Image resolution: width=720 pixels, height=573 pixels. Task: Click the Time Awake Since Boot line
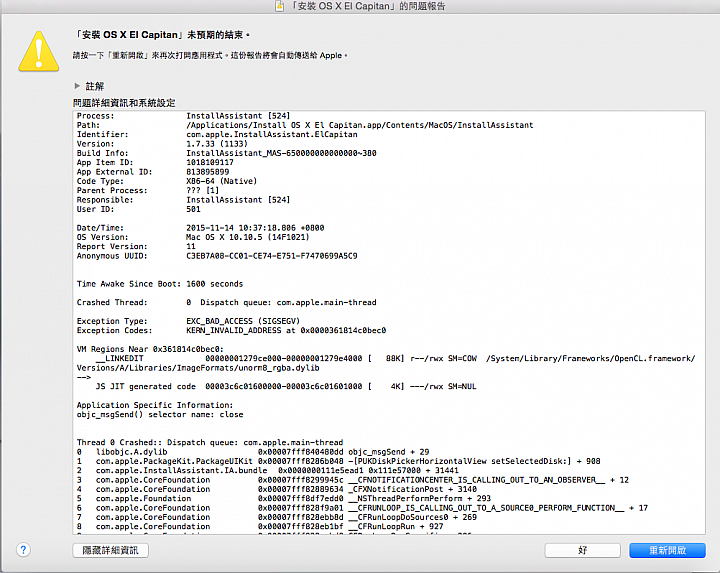pyautogui.click(x=160, y=284)
